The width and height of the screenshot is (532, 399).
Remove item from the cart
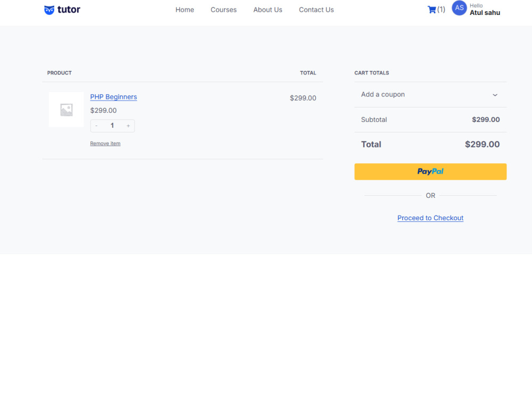tap(105, 144)
